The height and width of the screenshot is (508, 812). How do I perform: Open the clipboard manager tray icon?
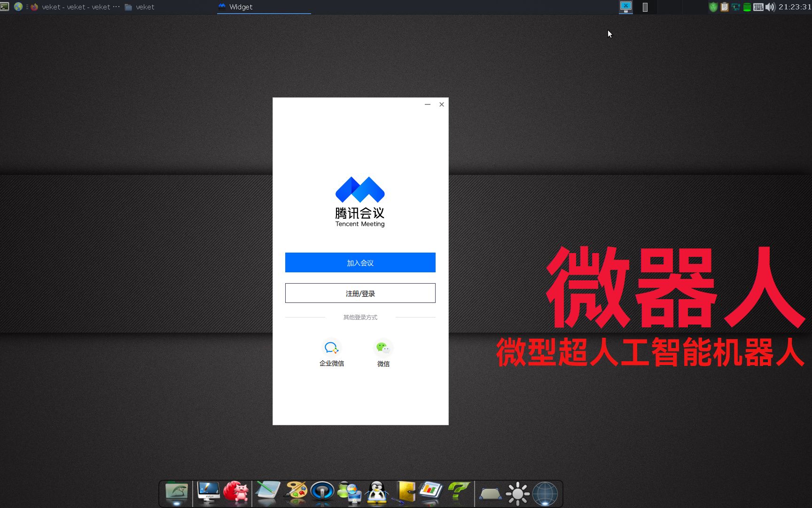click(725, 7)
